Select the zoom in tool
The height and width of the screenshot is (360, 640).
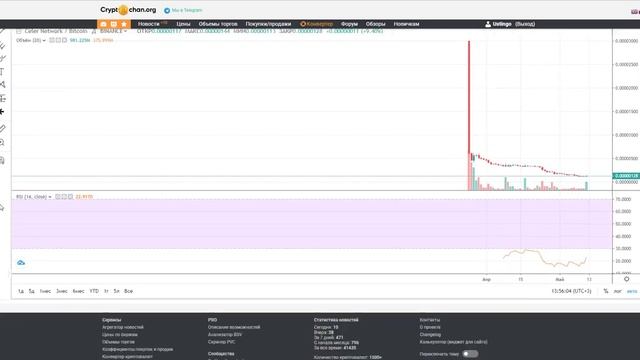click(x=2, y=142)
